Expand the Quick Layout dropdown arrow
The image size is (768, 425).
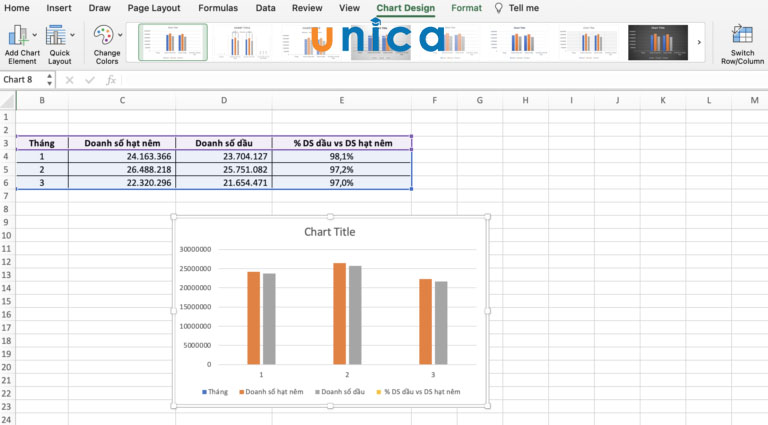click(72, 35)
